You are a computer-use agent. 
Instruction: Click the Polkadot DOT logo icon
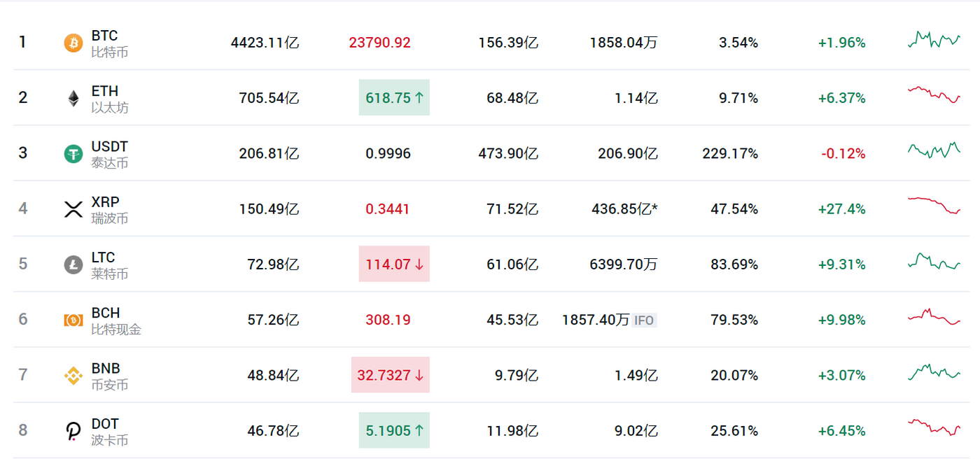73,431
